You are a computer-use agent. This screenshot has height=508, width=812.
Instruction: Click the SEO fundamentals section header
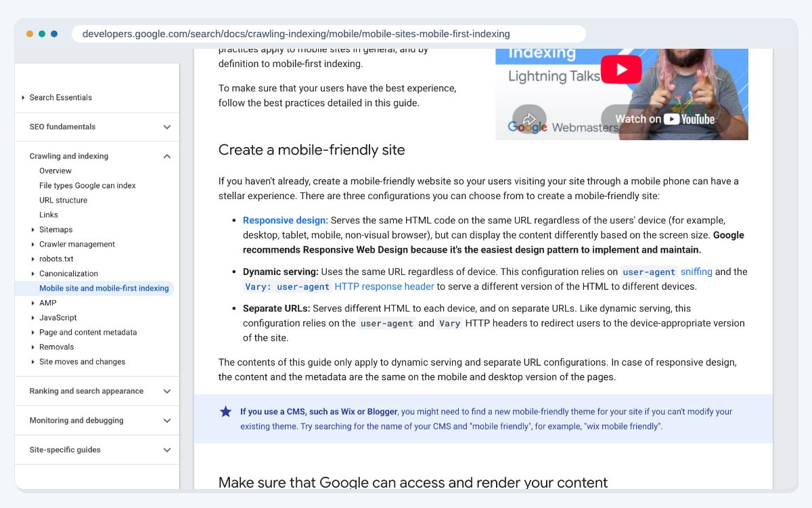pos(62,127)
